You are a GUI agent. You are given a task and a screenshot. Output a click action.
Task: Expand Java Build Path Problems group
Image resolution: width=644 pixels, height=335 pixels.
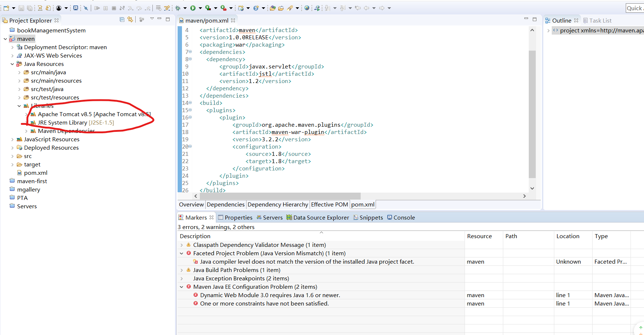point(182,270)
